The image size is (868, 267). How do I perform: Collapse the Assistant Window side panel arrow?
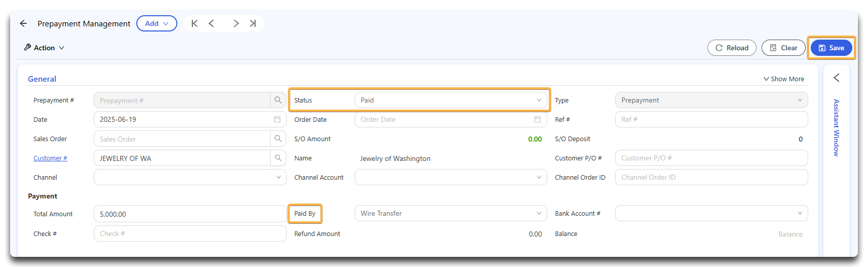[x=837, y=78]
